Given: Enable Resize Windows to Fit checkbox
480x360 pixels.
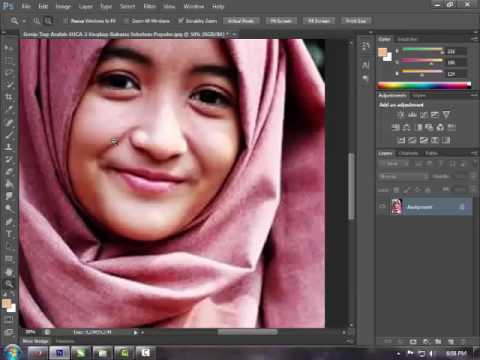Looking at the screenshot, I should pos(66,21).
